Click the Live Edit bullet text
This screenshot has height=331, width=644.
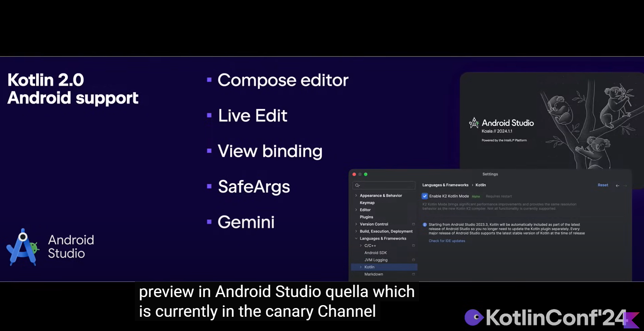point(253,116)
